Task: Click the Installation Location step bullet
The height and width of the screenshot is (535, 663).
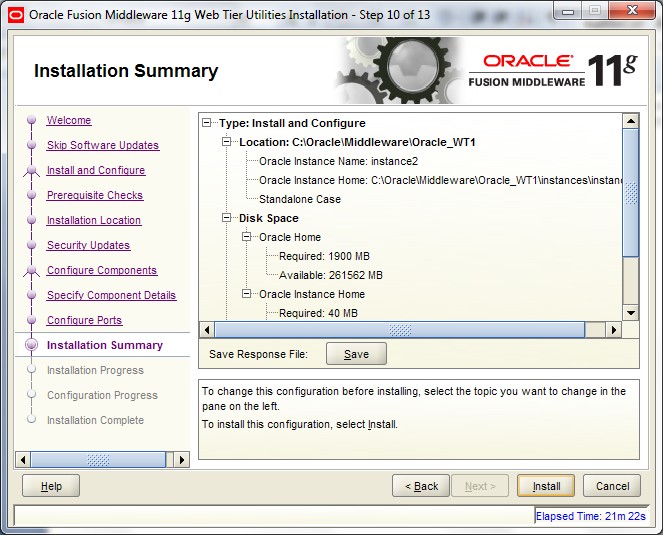Action: tap(31, 220)
